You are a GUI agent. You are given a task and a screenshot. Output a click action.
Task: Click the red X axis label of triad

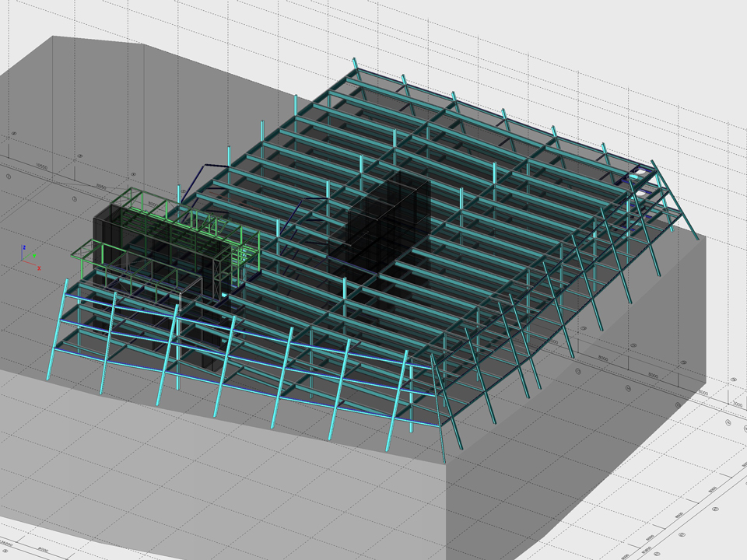[x=38, y=267]
